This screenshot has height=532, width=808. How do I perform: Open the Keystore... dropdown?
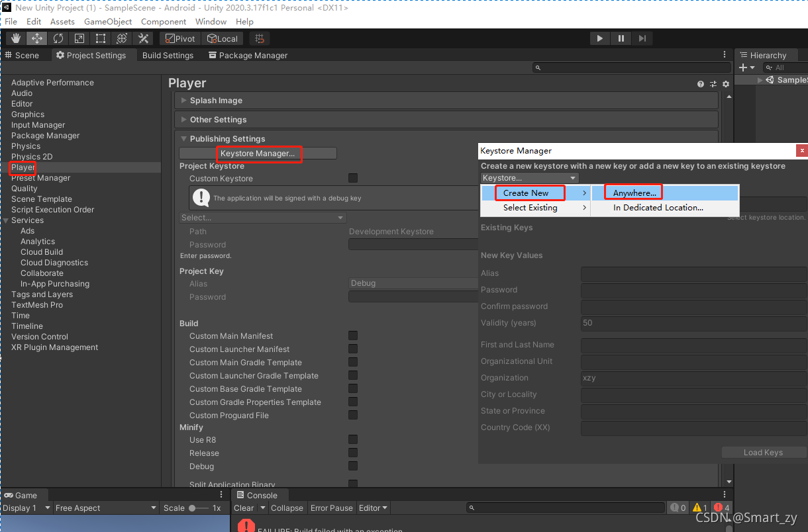point(529,178)
